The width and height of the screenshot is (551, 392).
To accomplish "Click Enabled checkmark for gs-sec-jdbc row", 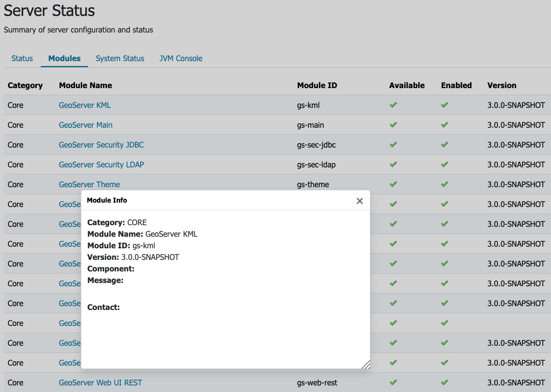I will point(445,144).
